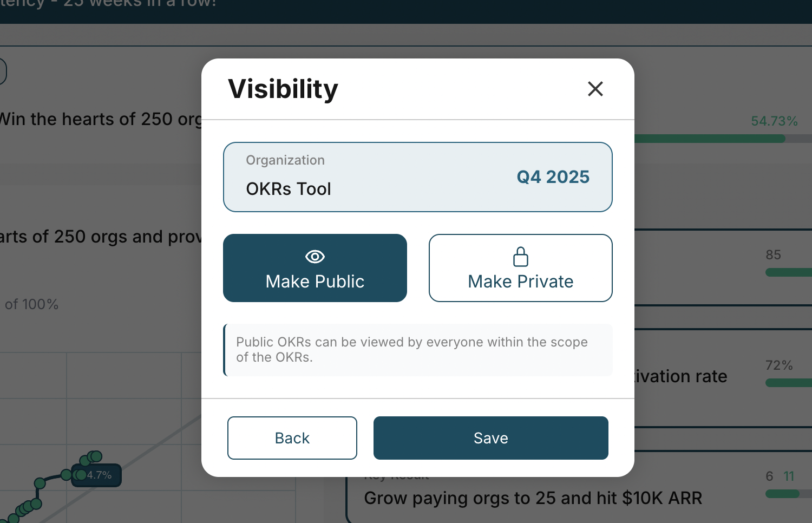Click the Back button
Screen dimensions: 812x523
pos(292,438)
